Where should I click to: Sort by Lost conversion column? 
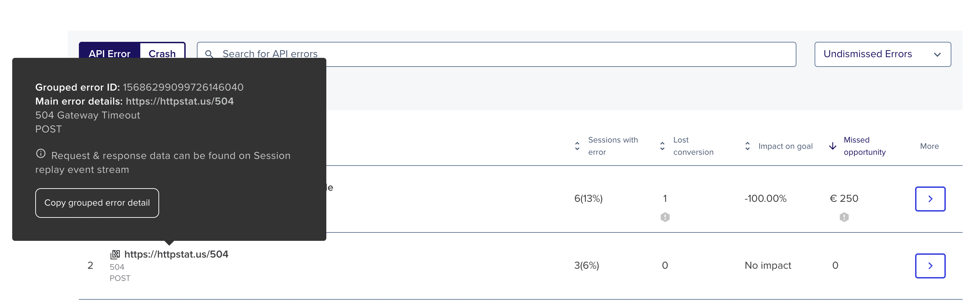coord(662,146)
